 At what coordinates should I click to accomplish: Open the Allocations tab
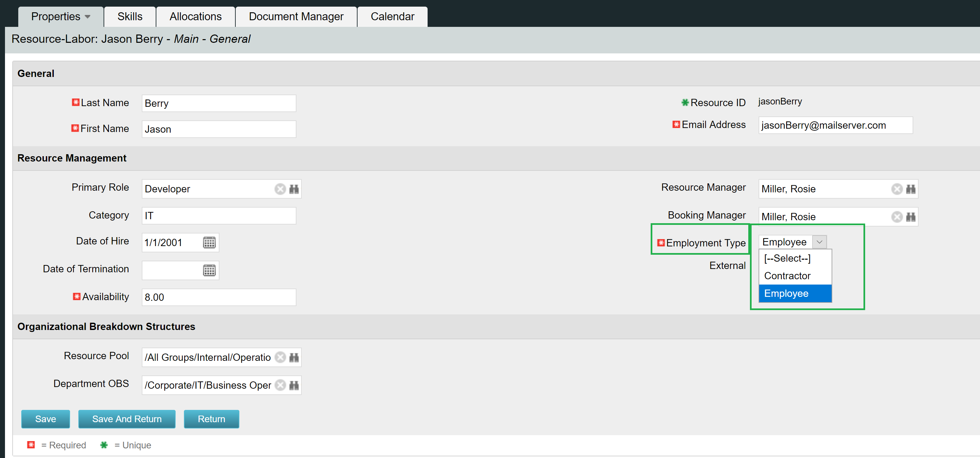coord(196,17)
